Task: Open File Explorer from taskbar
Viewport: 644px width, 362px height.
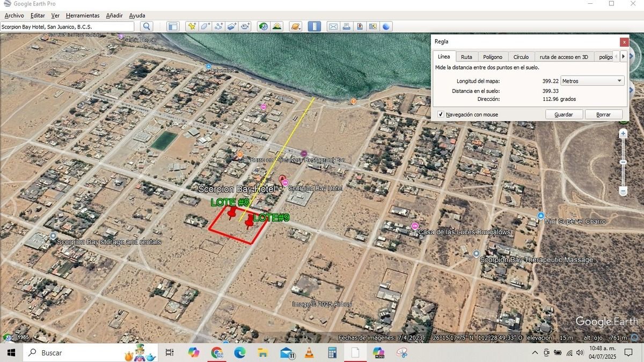Action: (x=263, y=352)
